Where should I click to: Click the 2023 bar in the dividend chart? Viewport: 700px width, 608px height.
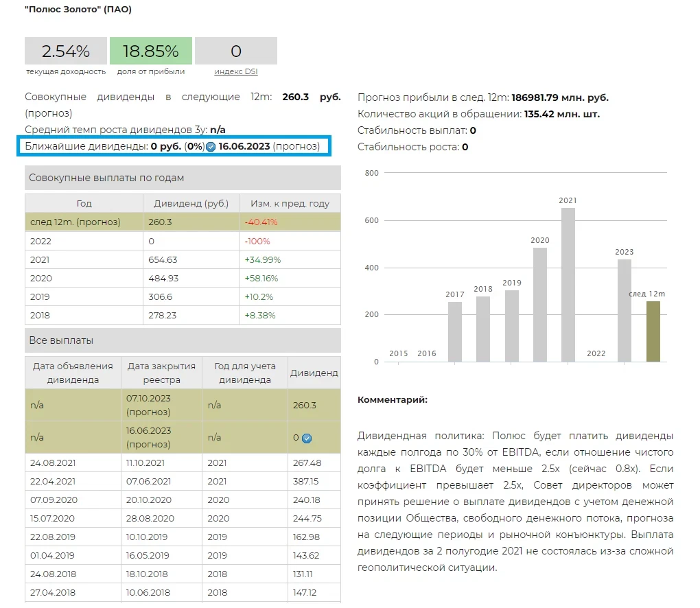coord(624,310)
